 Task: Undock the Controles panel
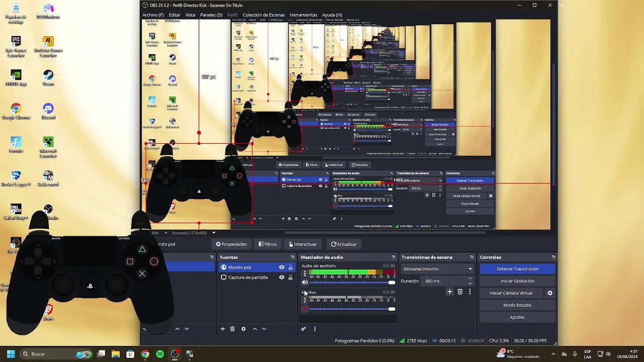(553, 257)
